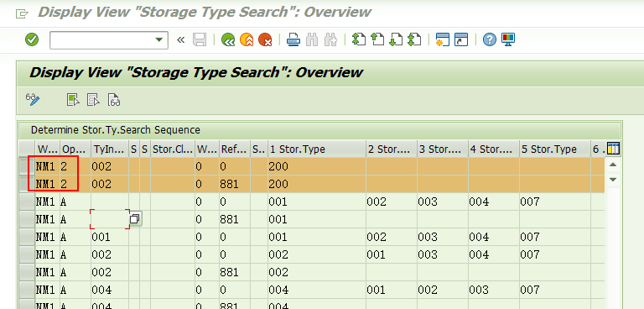Screen dimensions: 644x309
Task: Open table column settings icon
Action: click(x=613, y=149)
